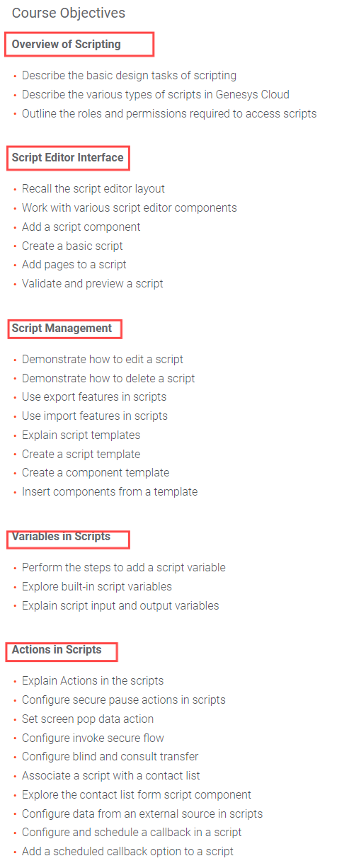The image size is (349, 868).
Task: Click 'Explore built-in script variables' item
Action: [97, 586]
